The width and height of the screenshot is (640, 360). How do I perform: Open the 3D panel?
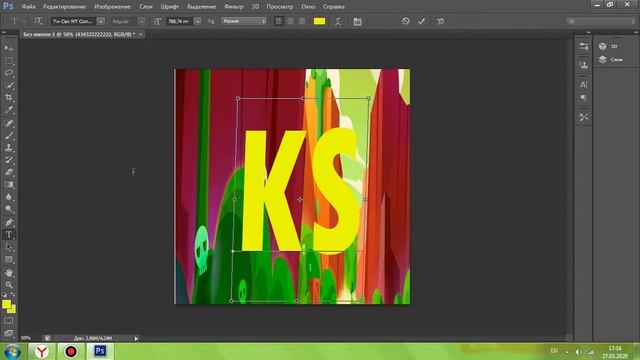click(608, 46)
